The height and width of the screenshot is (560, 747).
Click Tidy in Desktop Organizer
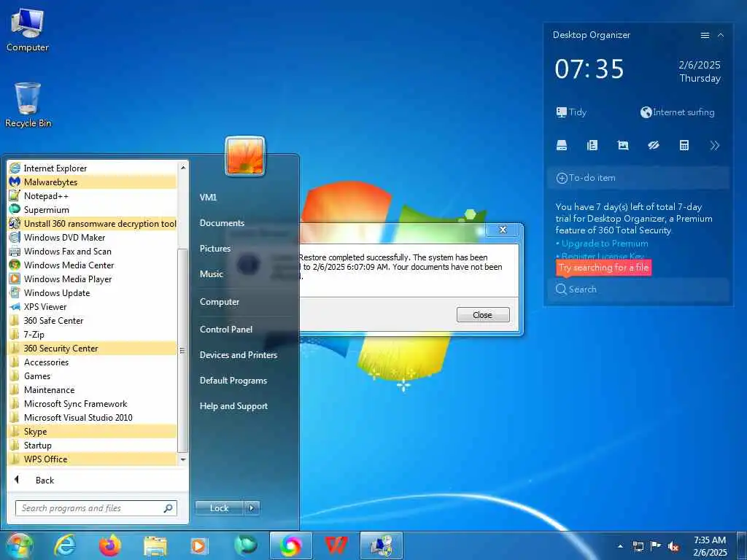[571, 112]
